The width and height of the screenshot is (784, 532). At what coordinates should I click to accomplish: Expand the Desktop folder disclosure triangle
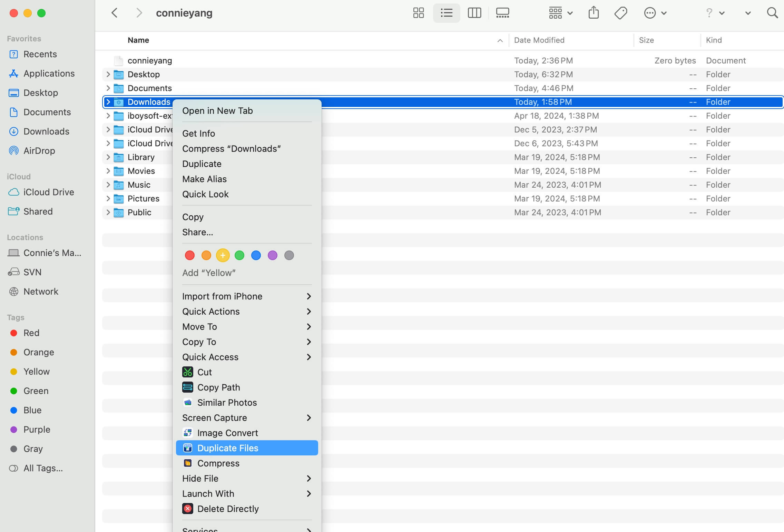point(108,74)
